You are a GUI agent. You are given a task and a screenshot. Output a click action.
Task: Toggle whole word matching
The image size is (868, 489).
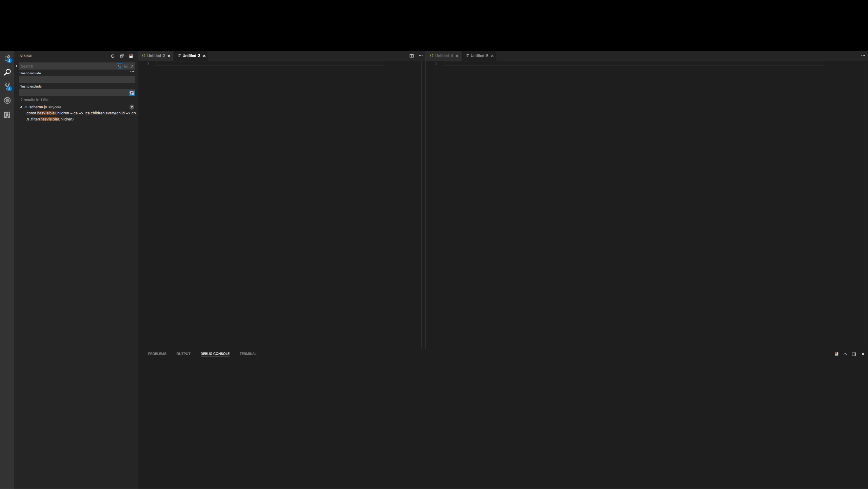pos(125,66)
